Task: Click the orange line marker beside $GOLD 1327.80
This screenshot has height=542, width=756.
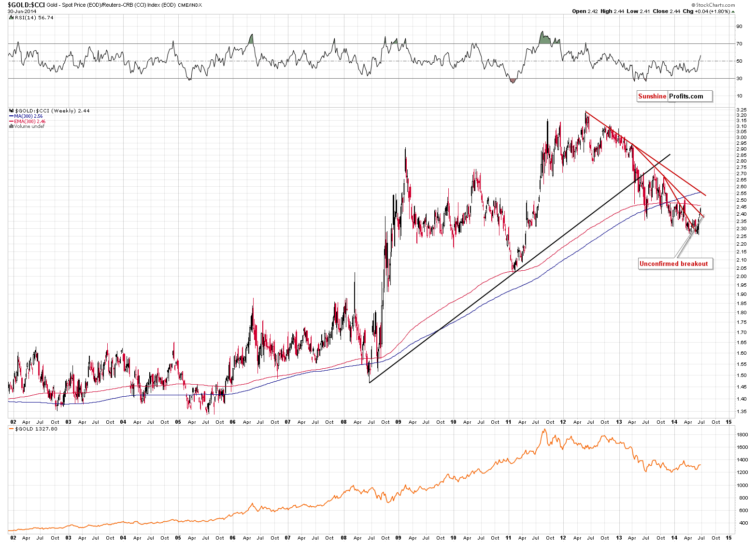Action: point(12,429)
